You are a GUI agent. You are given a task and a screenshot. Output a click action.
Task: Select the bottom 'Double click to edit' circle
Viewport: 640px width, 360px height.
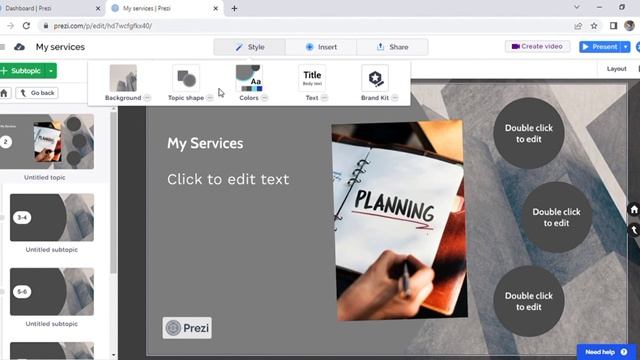tap(529, 301)
